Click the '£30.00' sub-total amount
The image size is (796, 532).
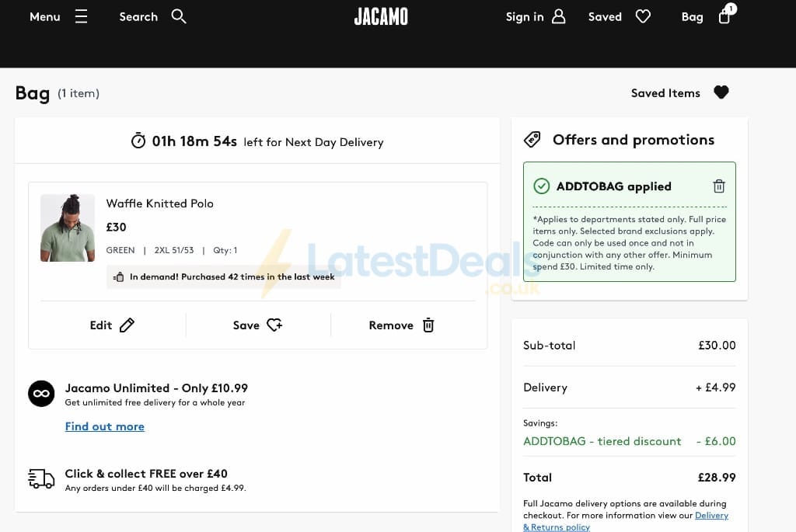click(717, 346)
